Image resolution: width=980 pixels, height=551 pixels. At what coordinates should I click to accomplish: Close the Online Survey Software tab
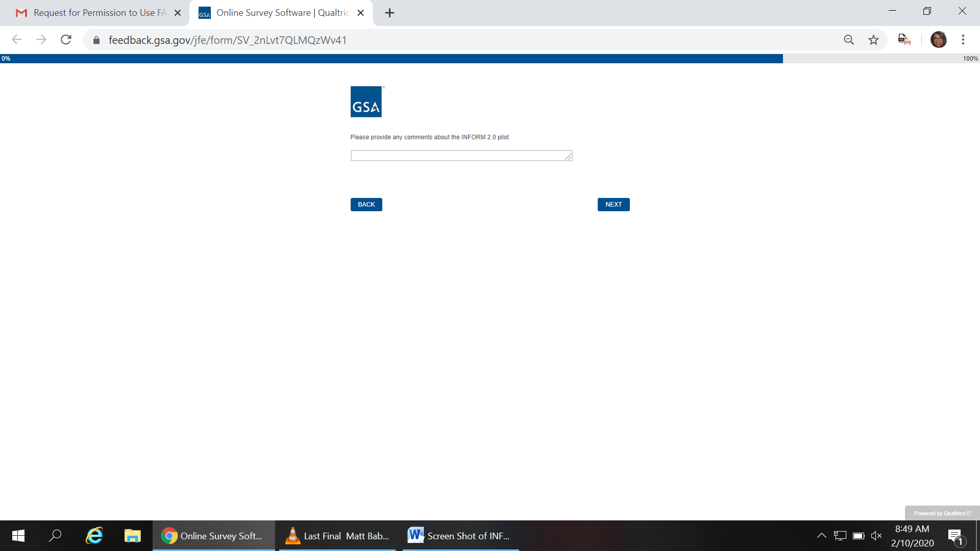click(360, 13)
